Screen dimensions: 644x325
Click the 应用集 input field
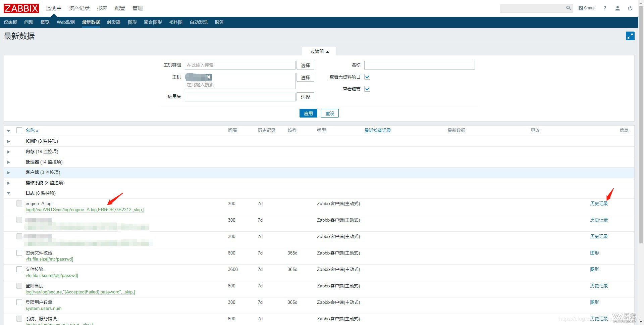(240, 97)
